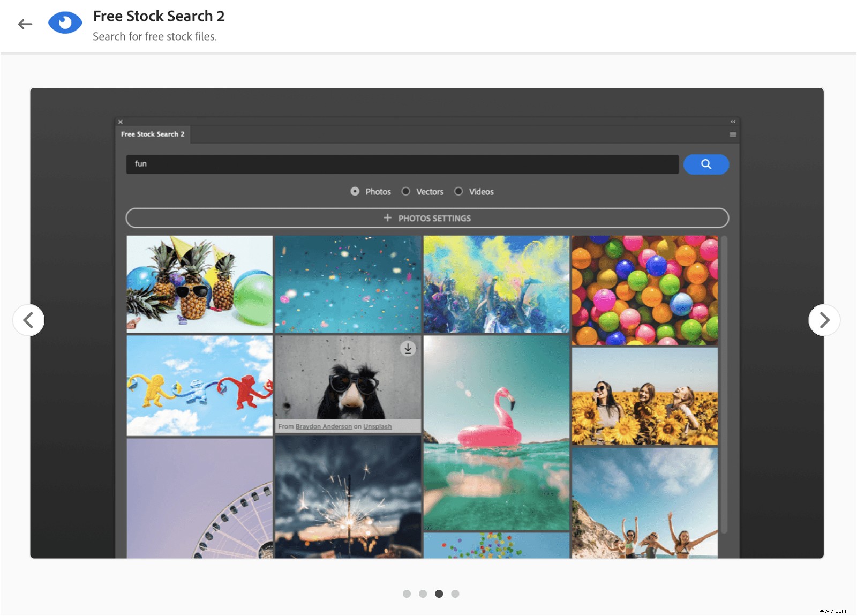The image size is (857, 616).
Task: Open the Unsplash link
Action: coord(377,426)
